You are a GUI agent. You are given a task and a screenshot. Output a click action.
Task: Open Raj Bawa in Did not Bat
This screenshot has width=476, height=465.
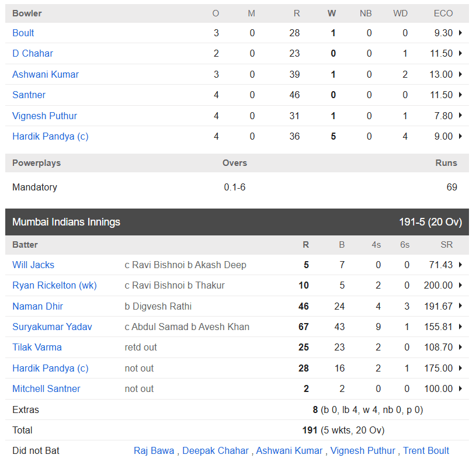tap(154, 451)
